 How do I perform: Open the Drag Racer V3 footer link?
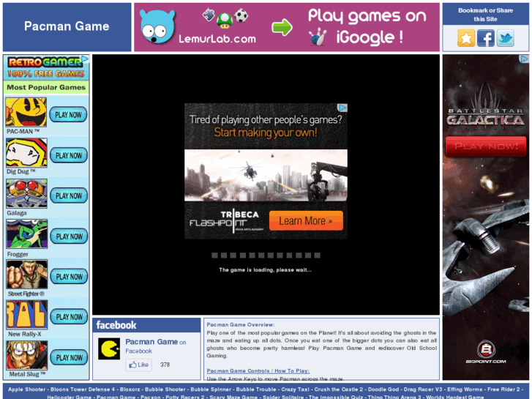pos(423,389)
